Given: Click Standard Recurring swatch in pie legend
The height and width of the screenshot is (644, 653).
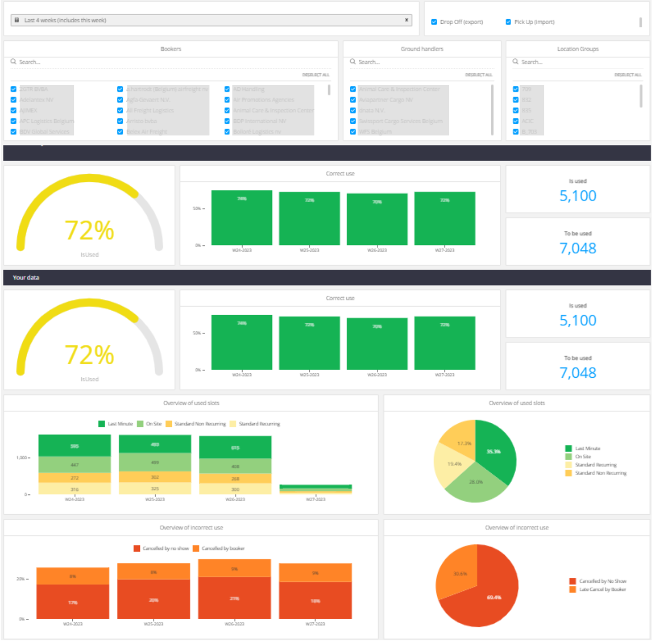Looking at the screenshot, I should pyautogui.click(x=569, y=465).
